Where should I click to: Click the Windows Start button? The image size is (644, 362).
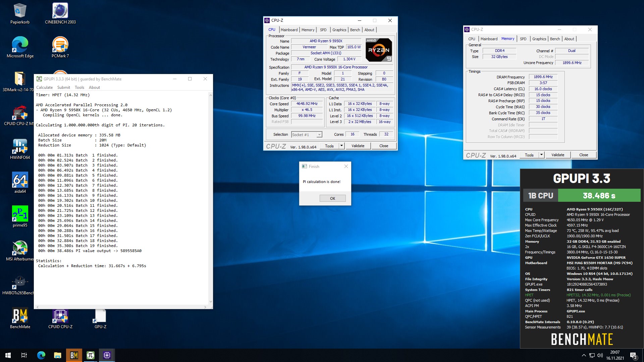coord(8,355)
